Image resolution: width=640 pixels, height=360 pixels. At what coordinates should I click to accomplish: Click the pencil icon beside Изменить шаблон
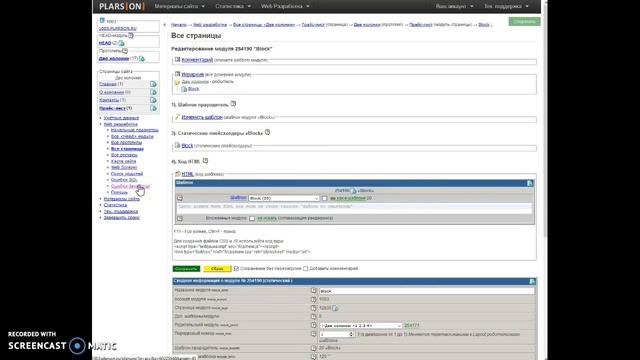click(178, 117)
